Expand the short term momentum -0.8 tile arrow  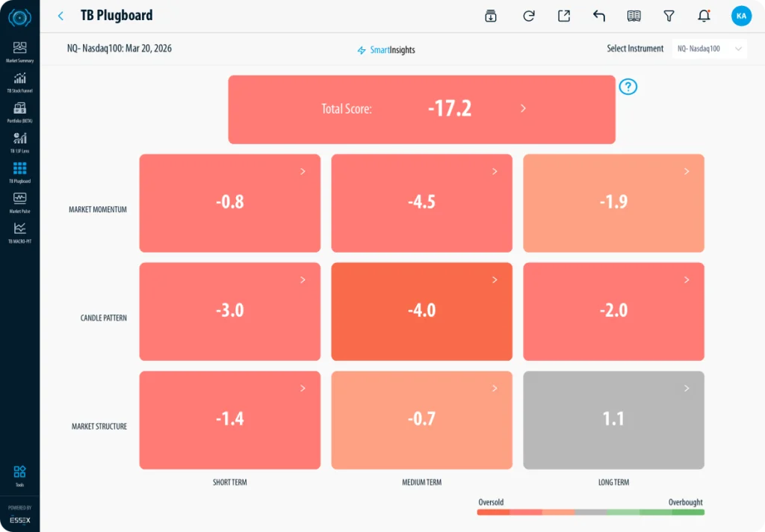pyautogui.click(x=303, y=171)
